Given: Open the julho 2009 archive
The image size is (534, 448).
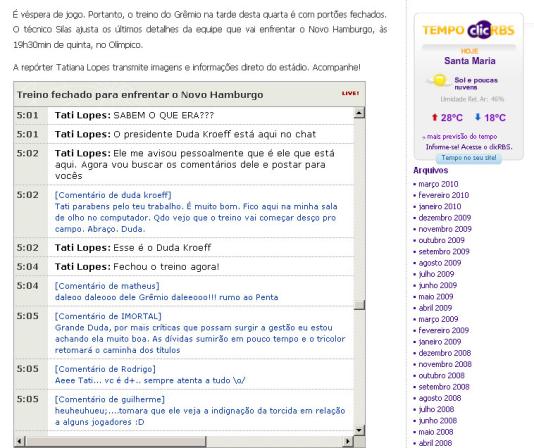Looking at the screenshot, I should tap(436, 274).
